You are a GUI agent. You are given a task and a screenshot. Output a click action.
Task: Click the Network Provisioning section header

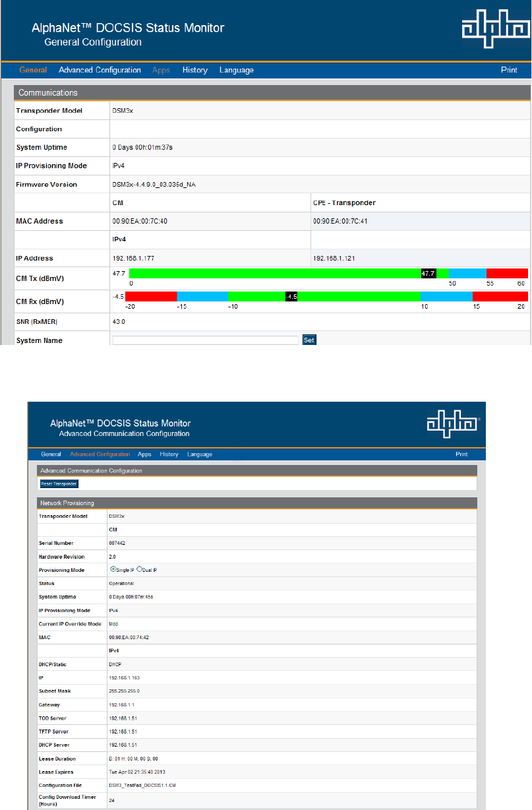pos(257,503)
